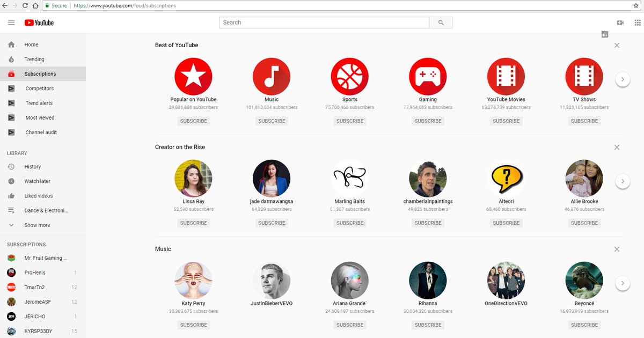Image resolution: width=644 pixels, height=338 pixels.
Task: Open Marling Baits channel avatar
Action: [350, 179]
